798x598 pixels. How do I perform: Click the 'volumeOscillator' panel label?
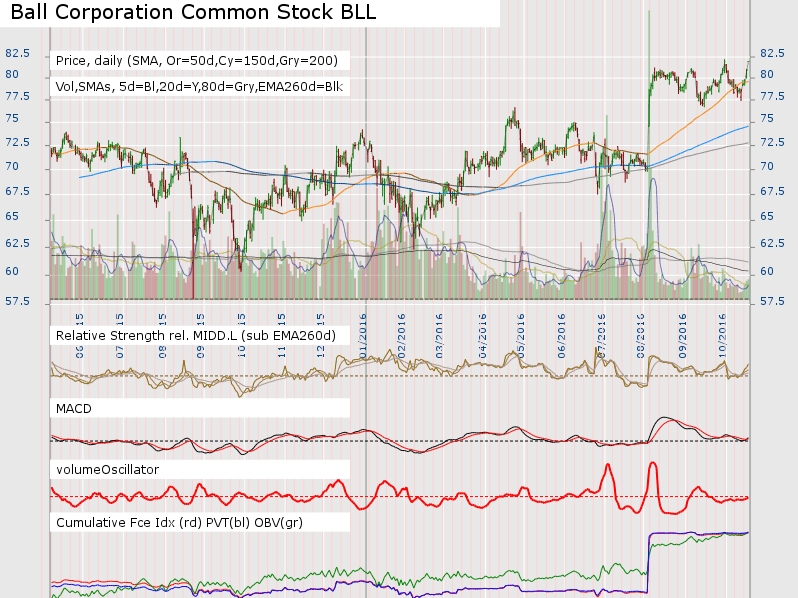pos(107,469)
